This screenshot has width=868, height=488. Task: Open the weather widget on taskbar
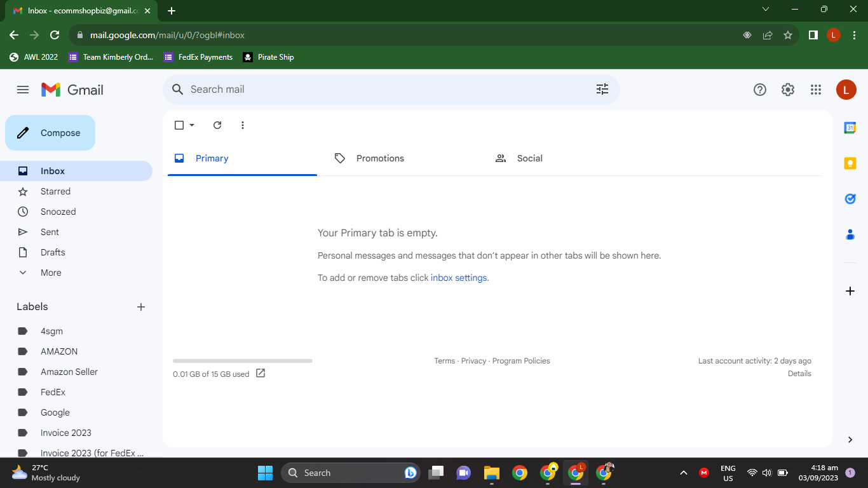click(x=46, y=473)
